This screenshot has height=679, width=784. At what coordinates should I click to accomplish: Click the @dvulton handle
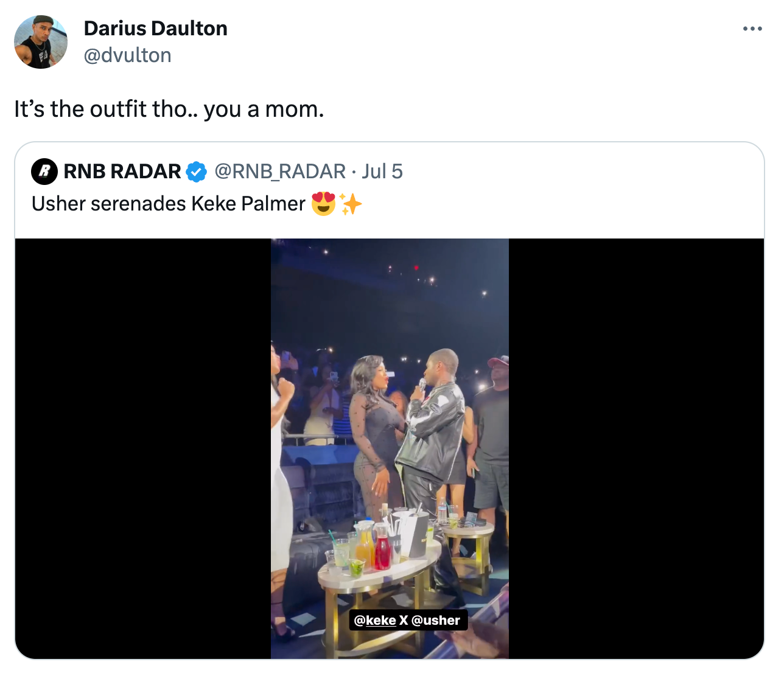[127, 55]
